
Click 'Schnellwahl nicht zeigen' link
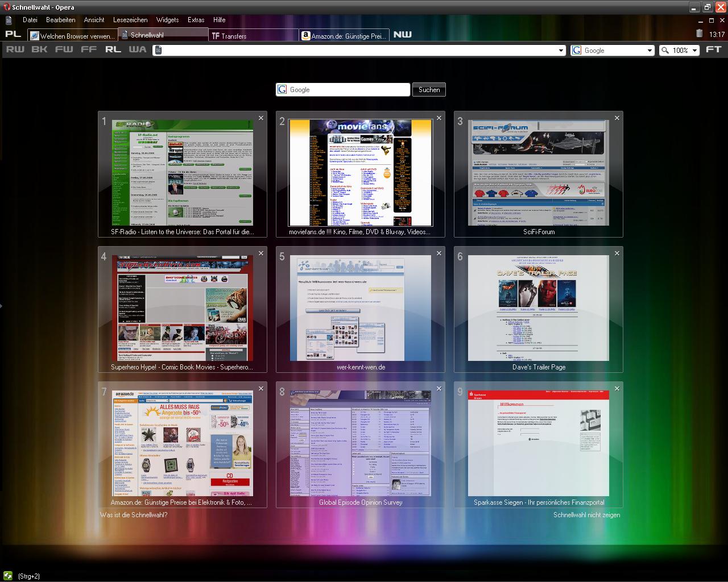586,515
